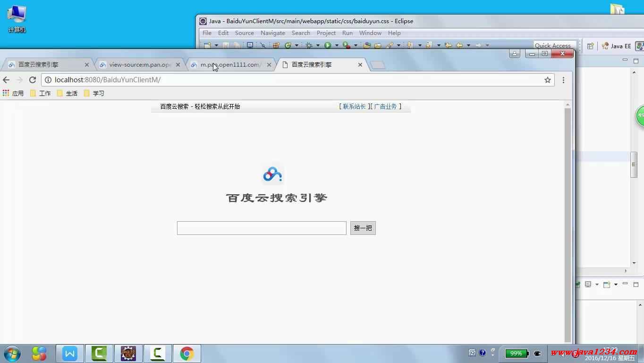Viewport: 644px width, 363px height.
Task: Click the Chrome user profile icon
Action: pos(515,53)
